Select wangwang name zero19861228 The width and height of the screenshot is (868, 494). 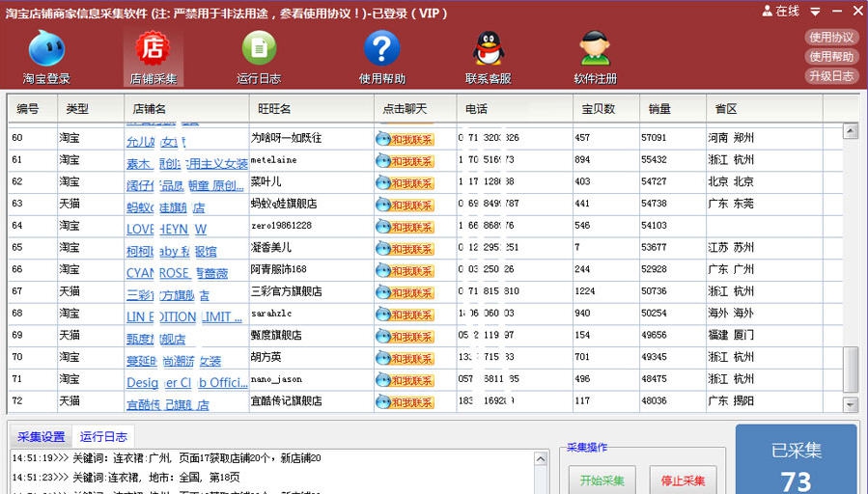pyautogui.click(x=281, y=225)
